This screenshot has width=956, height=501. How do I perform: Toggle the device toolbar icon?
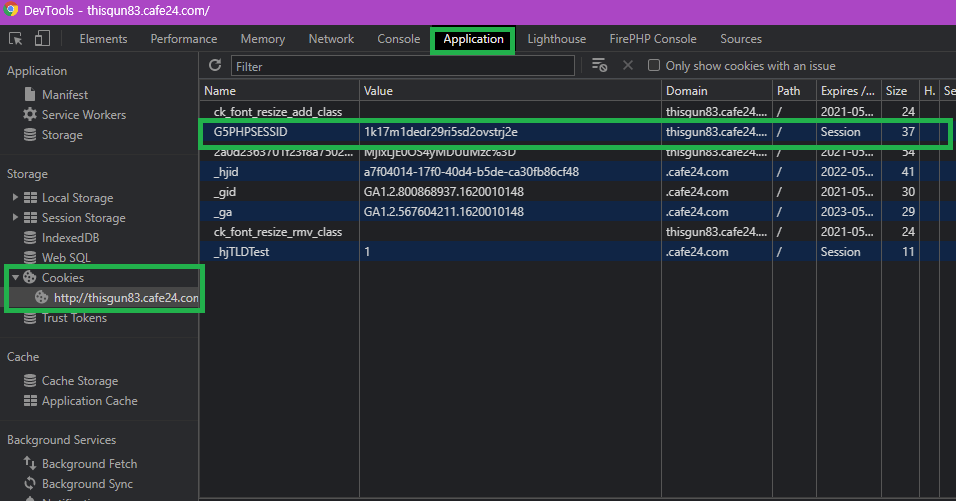pyautogui.click(x=42, y=39)
